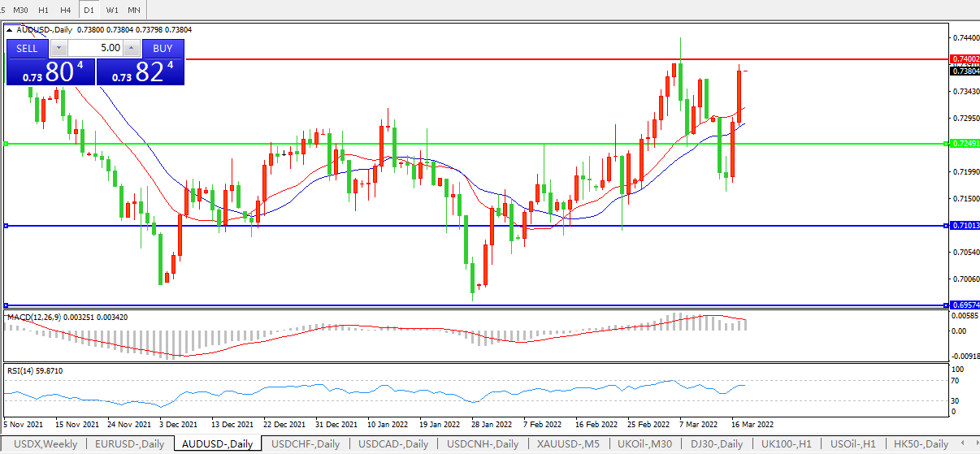This screenshot has width=980, height=454.
Task: Select the H1 timeframe button
Action: click(x=44, y=10)
